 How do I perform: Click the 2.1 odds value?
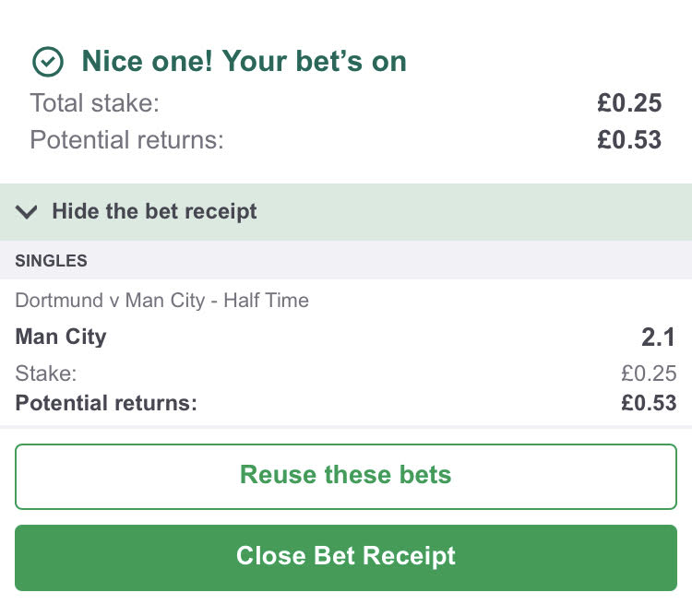point(659,338)
